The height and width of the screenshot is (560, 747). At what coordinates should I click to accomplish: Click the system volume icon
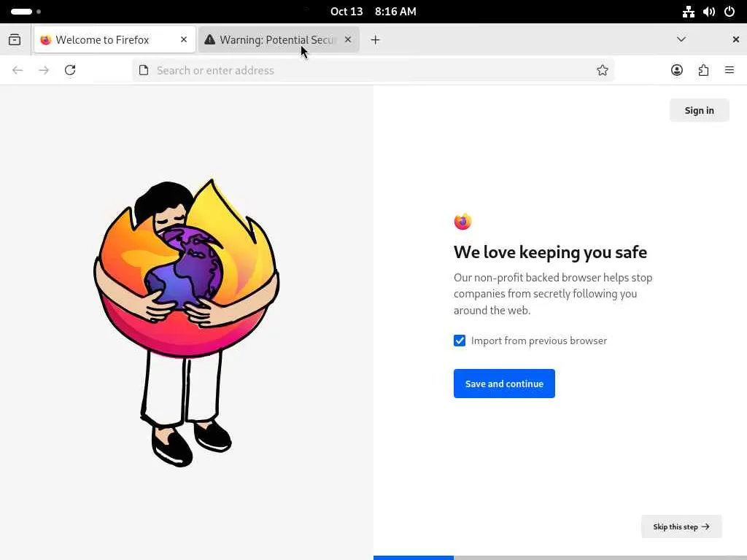[x=709, y=12]
